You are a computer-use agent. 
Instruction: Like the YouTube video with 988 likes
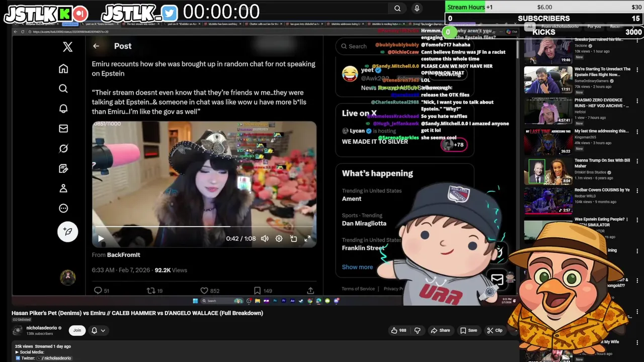(398, 330)
